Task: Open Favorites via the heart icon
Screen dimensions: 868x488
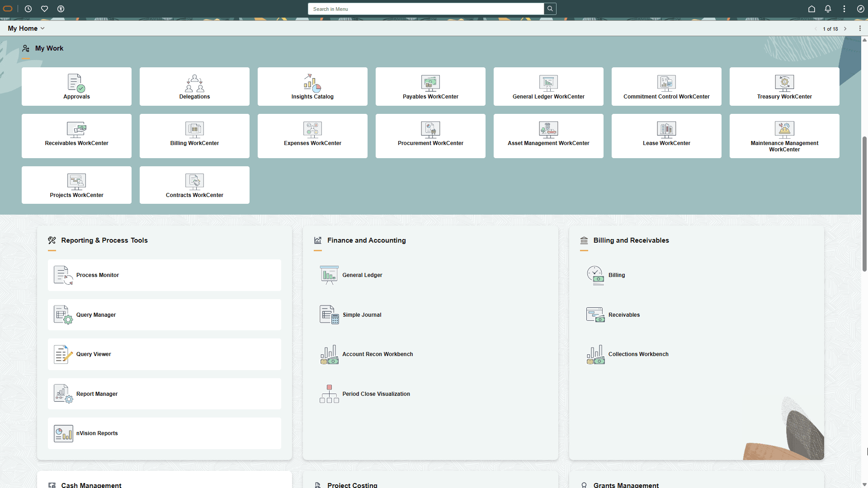Action: click(44, 9)
